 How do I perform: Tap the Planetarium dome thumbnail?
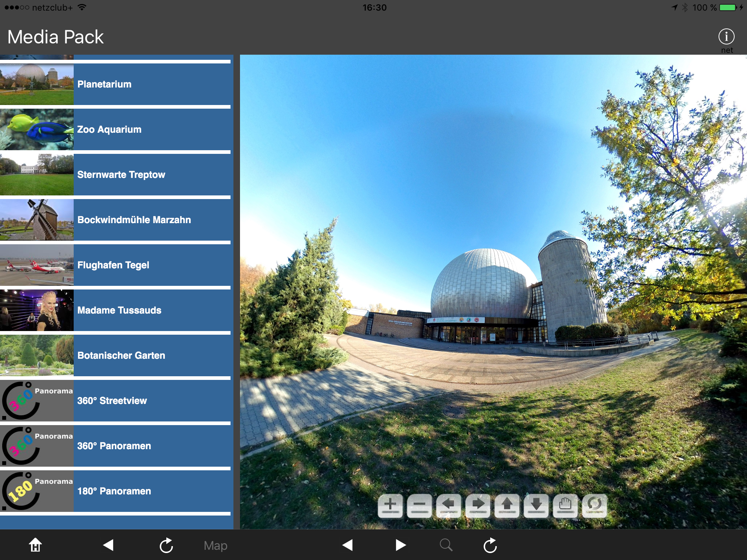click(36, 84)
